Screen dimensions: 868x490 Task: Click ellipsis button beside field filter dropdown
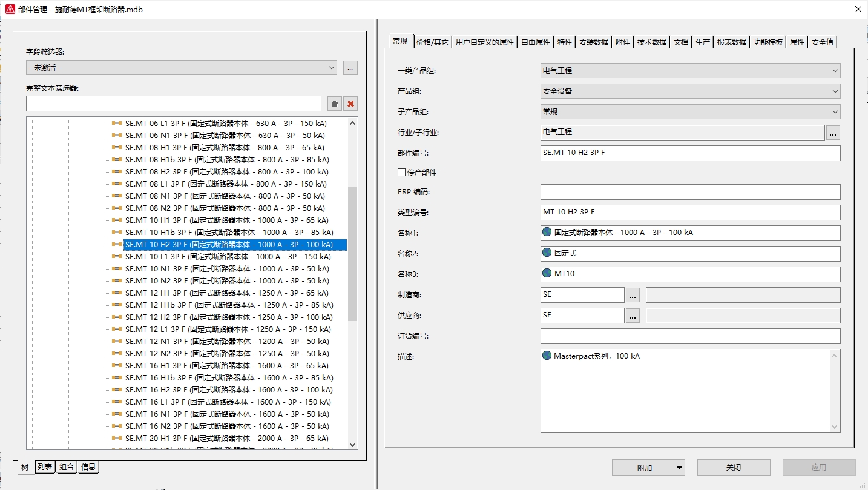point(350,68)
